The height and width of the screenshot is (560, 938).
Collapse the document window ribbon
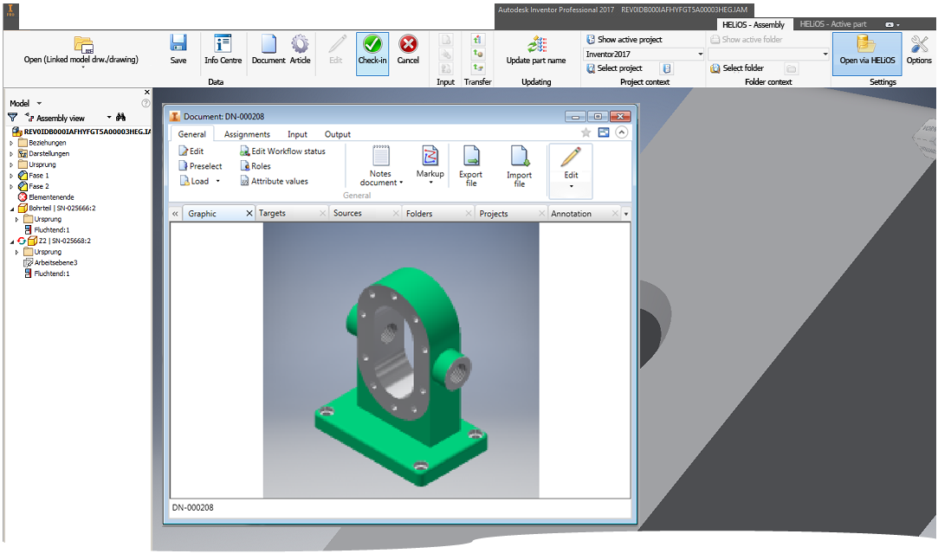621,132
